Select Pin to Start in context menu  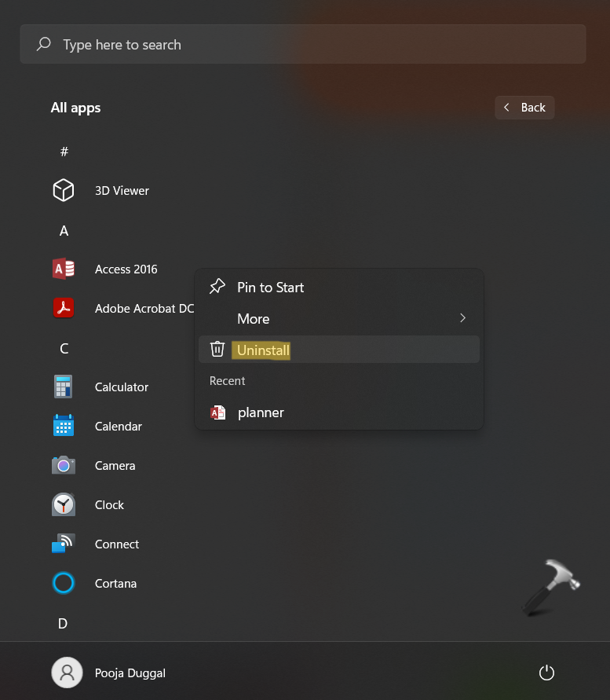[270, 288]
